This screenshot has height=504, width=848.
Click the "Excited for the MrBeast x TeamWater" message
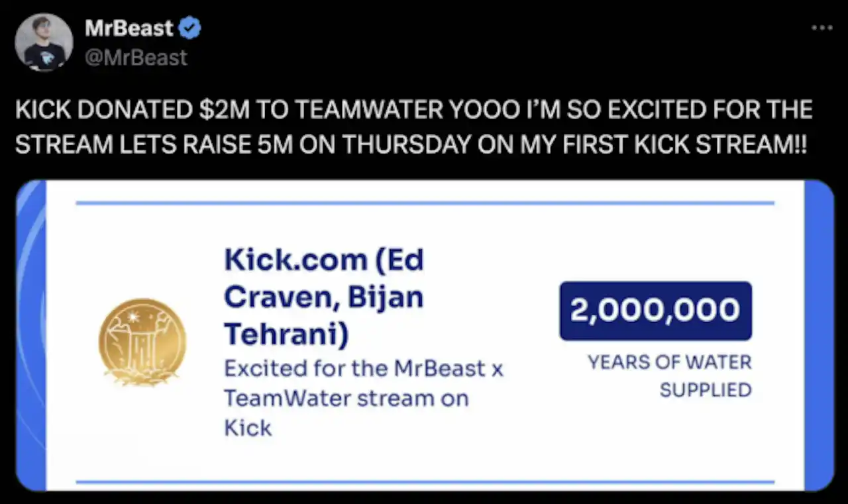coord(364,398)
